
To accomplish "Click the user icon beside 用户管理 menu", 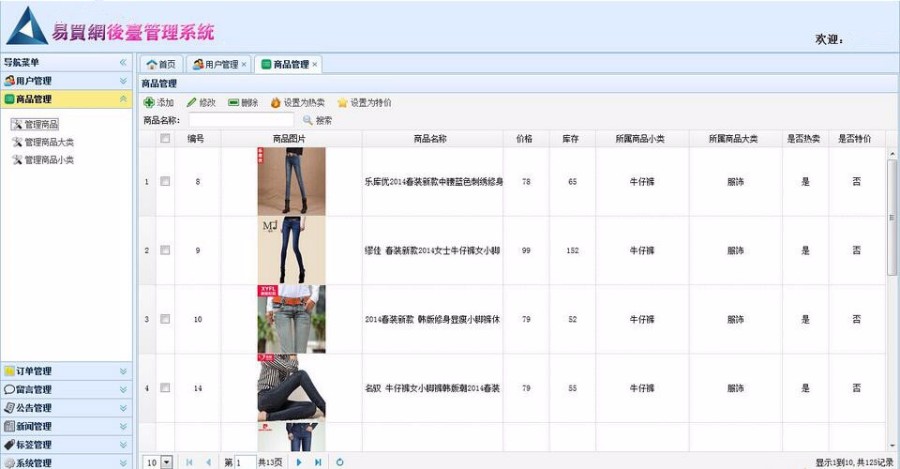I will click(x=9, y=80).
